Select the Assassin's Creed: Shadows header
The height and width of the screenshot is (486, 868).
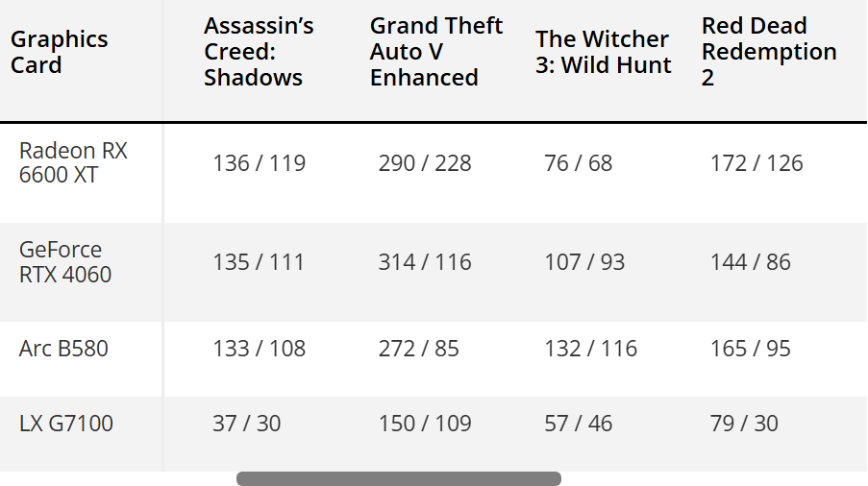(x=259, y=52)
